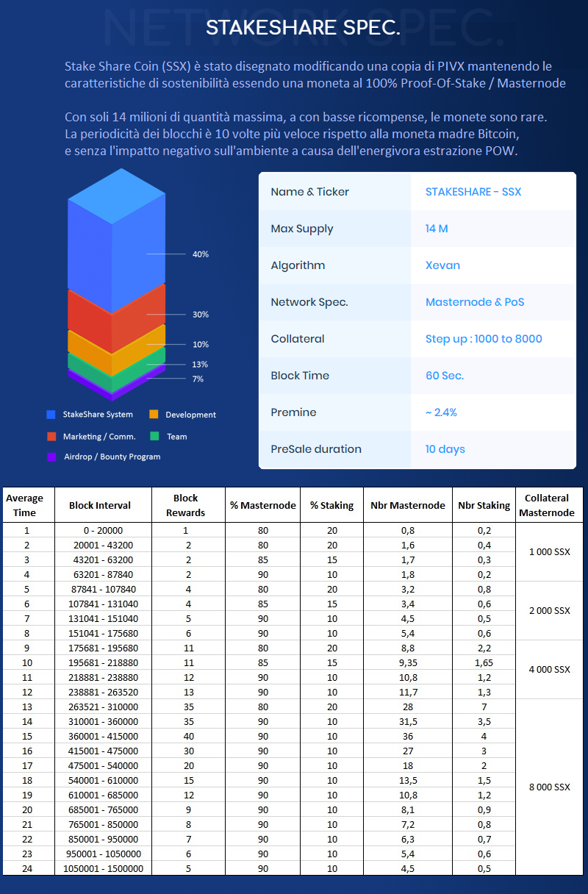Click the "11,7" Nbr Masternode cell
This screenshot has width=588, height=894.
click(x=407, y=692)
